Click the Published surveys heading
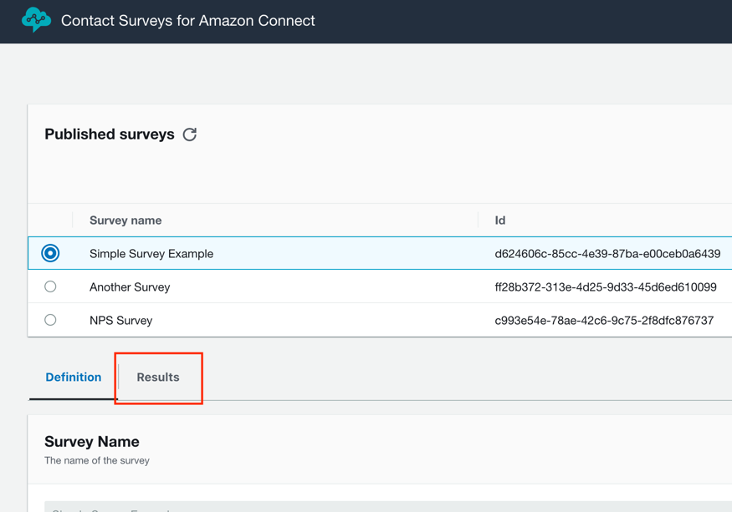733x512 pixels. [109, 134]
